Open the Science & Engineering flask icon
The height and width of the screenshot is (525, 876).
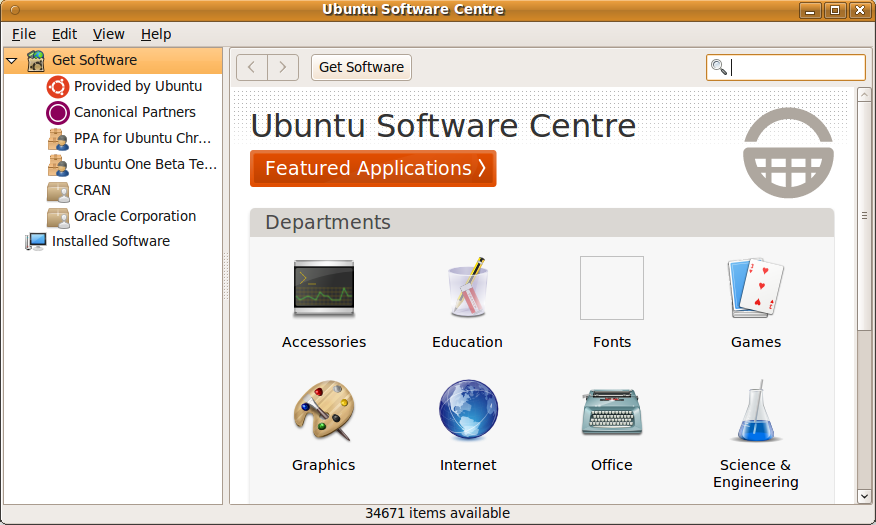[x=756, y=411]
